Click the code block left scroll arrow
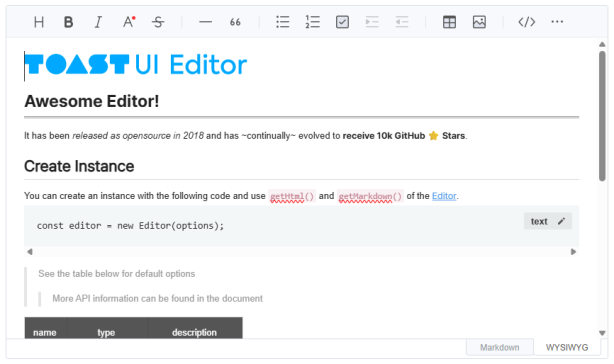614x364 pixels. (x=30, y=252)
